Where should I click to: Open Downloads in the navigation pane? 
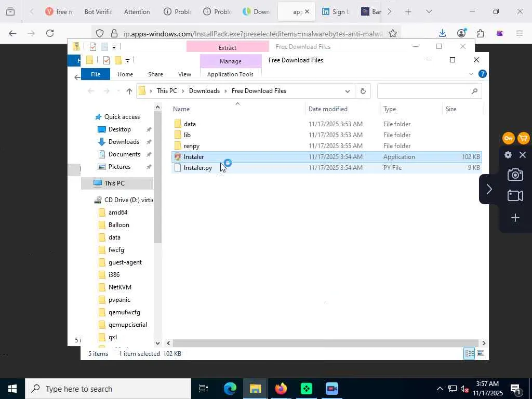[124, 142]
